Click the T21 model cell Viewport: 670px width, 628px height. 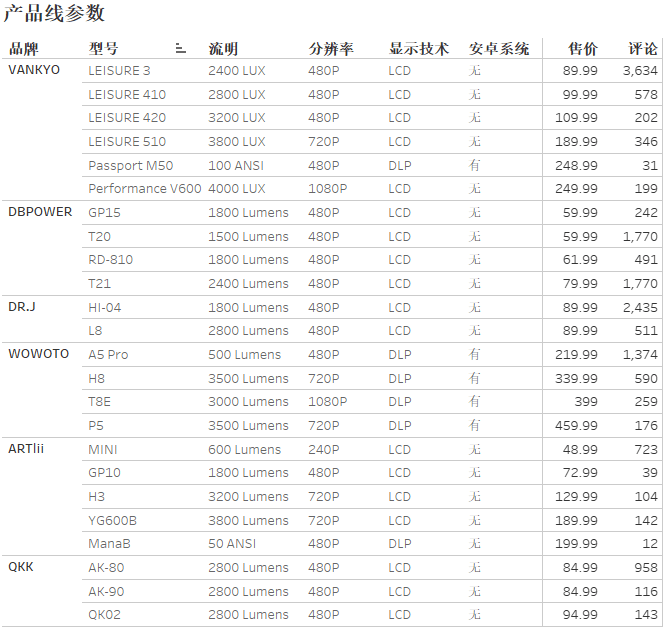[x=99, y=283]
